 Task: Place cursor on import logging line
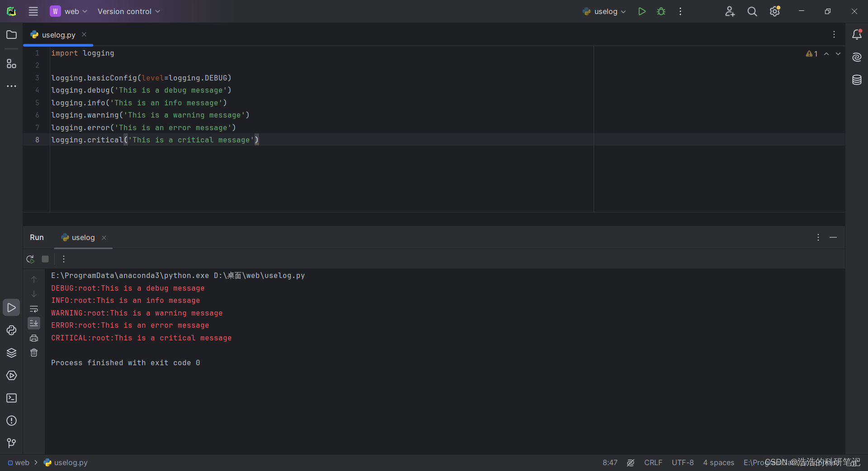[83, 53]
